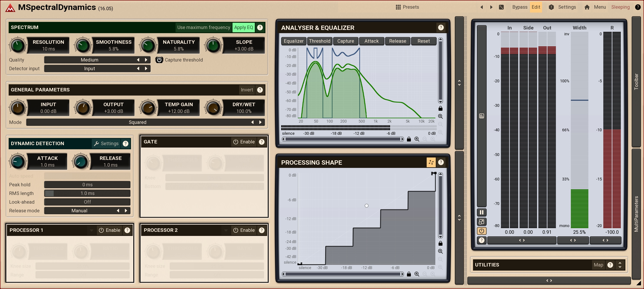Open help for Processor 1

tap(127, 230)
